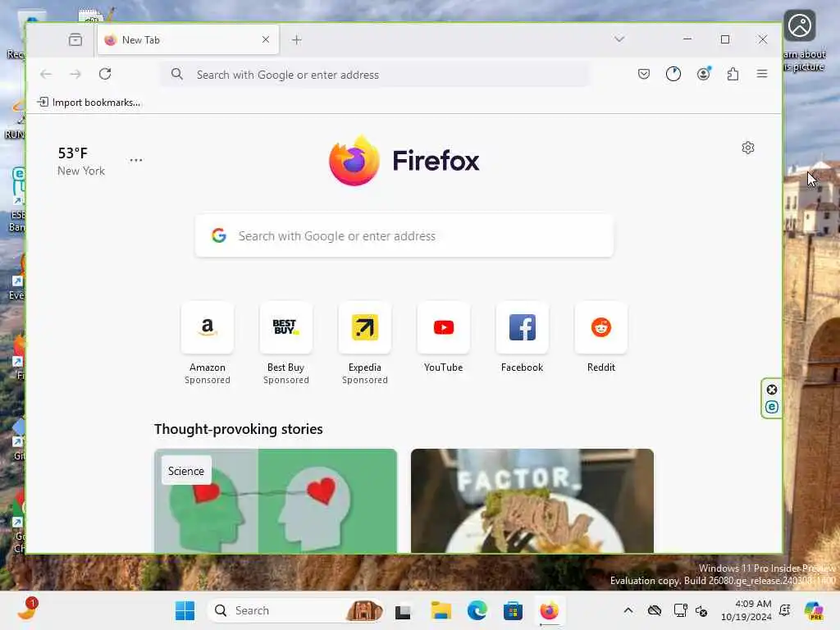Screen dimensions: 840x630
Task: Open a new tab with plus button
Action: click(x=296, y=39)
